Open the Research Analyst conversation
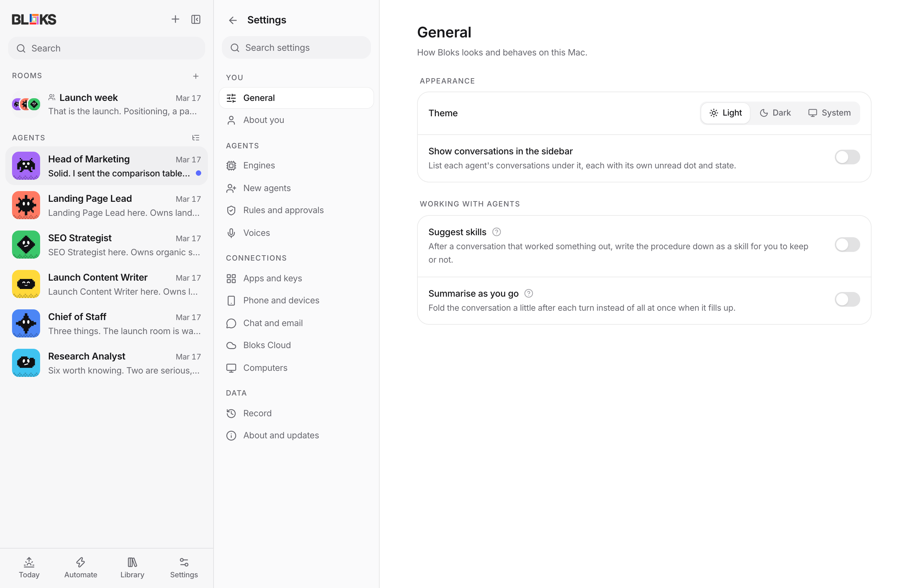 pyautogui.click(x=107, y=363)
